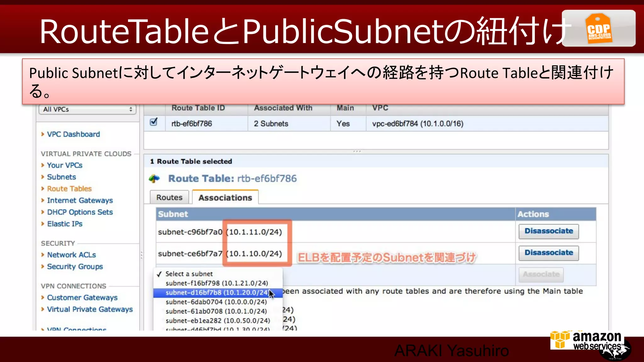The image size is (644, 362).
Task: Open the All VPCs filter dropdown
Action: click(87, 109)
